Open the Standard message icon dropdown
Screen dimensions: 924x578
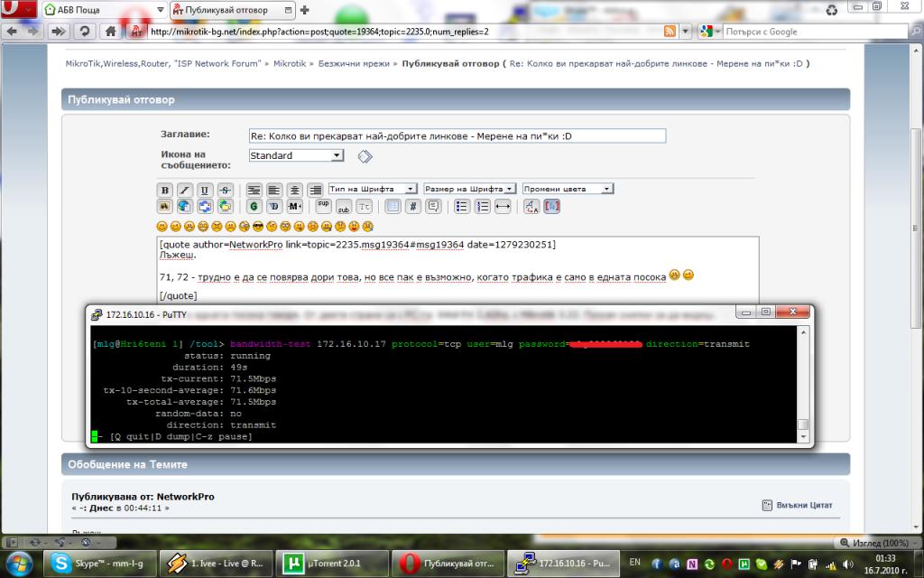[x=296, y=155]
